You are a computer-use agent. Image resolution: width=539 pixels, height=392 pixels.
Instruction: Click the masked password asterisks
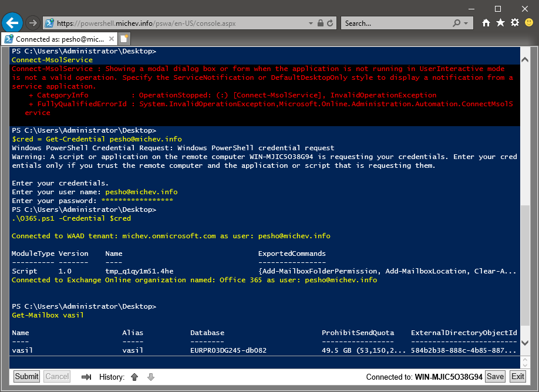click(137, 200)
